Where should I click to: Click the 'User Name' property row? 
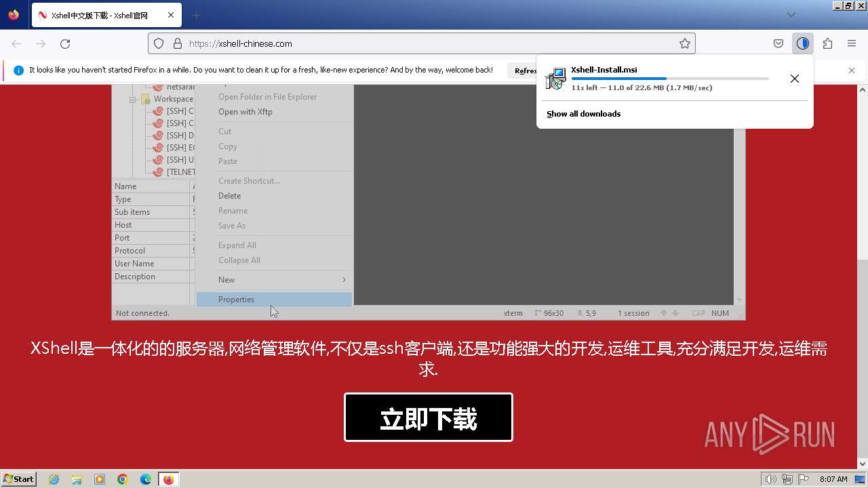coord(153,264)
